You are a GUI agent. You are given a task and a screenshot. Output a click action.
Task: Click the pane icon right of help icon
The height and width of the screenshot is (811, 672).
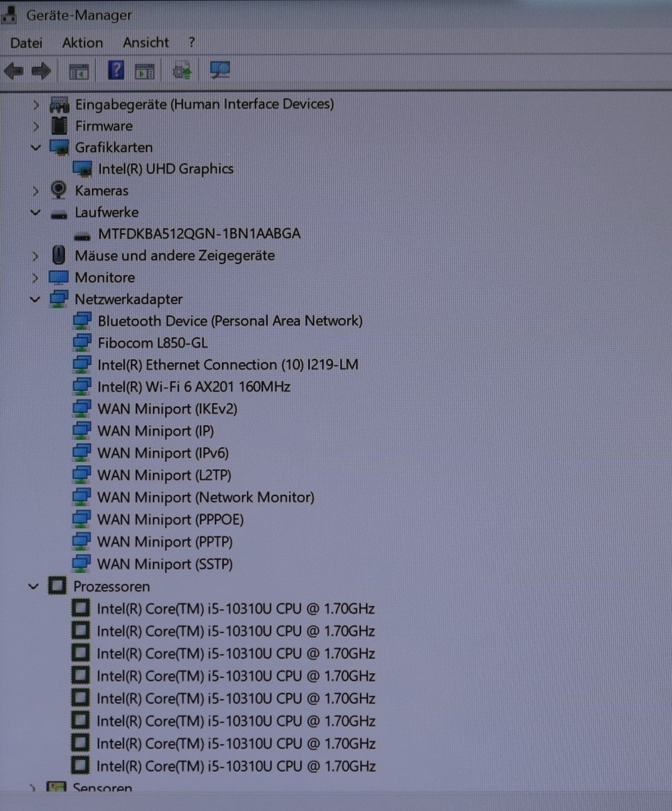coord(144,72)
